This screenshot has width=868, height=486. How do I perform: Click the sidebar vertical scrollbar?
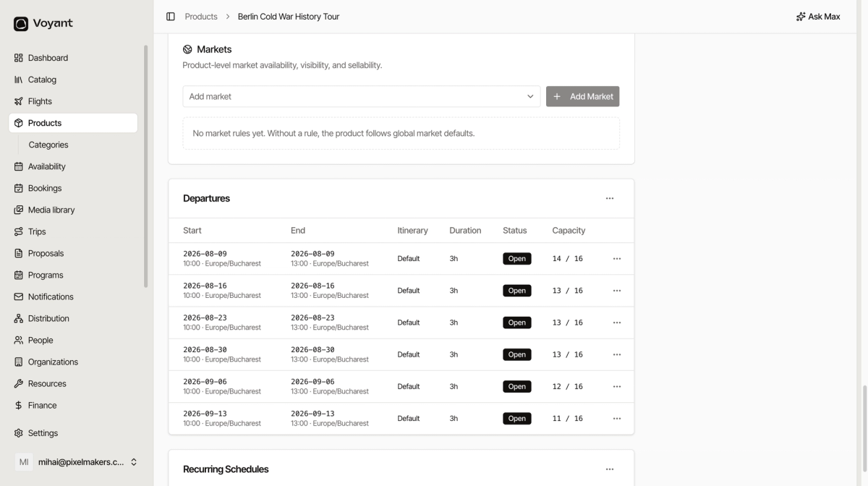145,166
